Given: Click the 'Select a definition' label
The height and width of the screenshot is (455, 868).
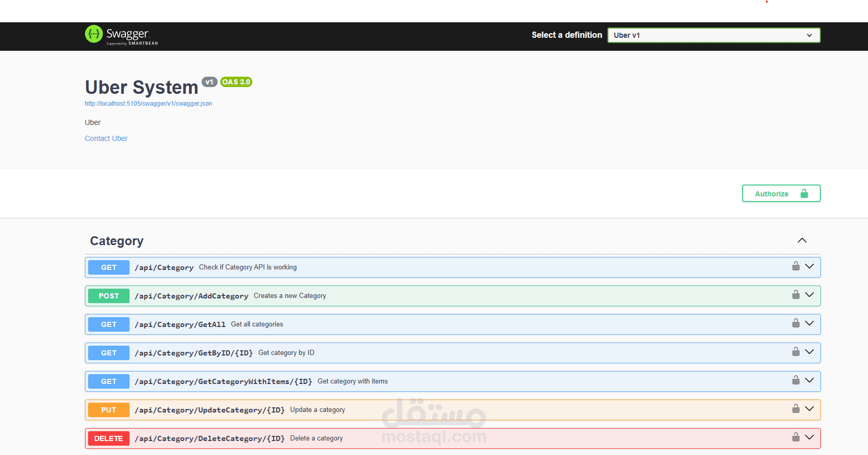Looking at the screenshot, I should point(567,35).
